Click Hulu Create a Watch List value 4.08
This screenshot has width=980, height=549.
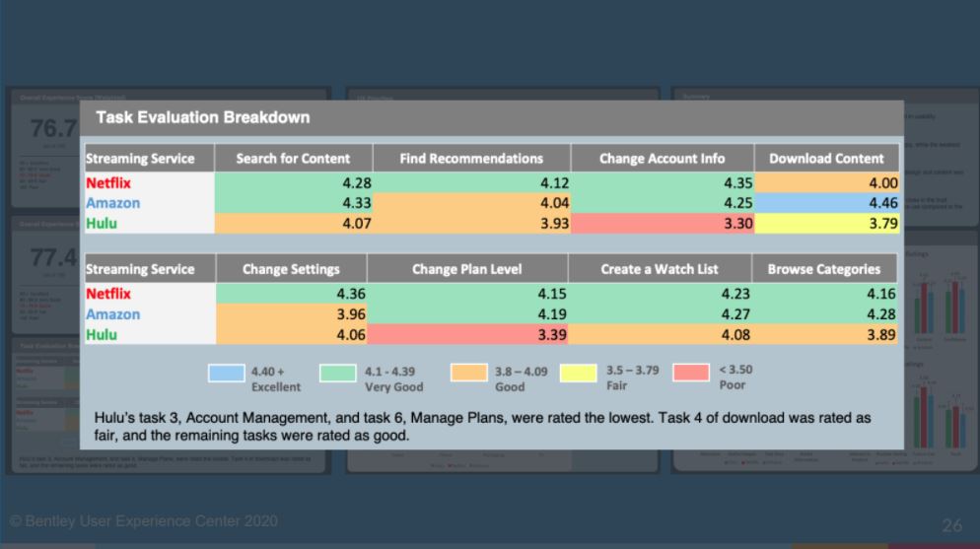[735, 335]
